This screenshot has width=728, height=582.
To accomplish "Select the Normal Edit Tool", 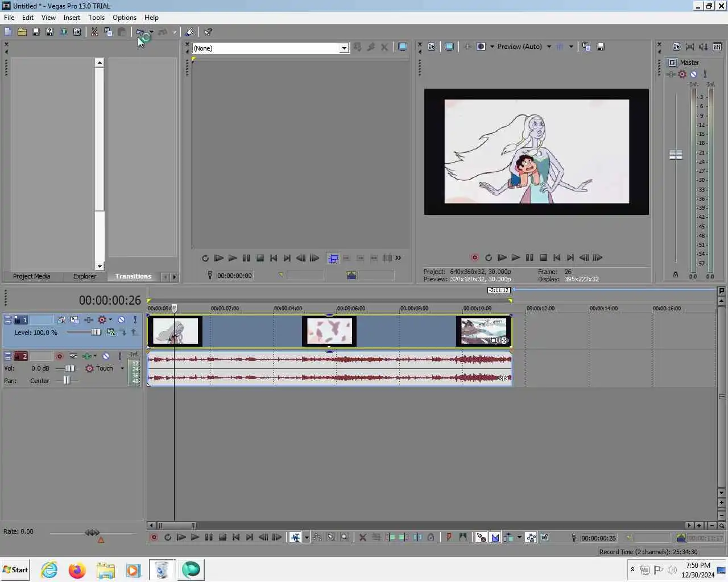I will click(295, 537).
